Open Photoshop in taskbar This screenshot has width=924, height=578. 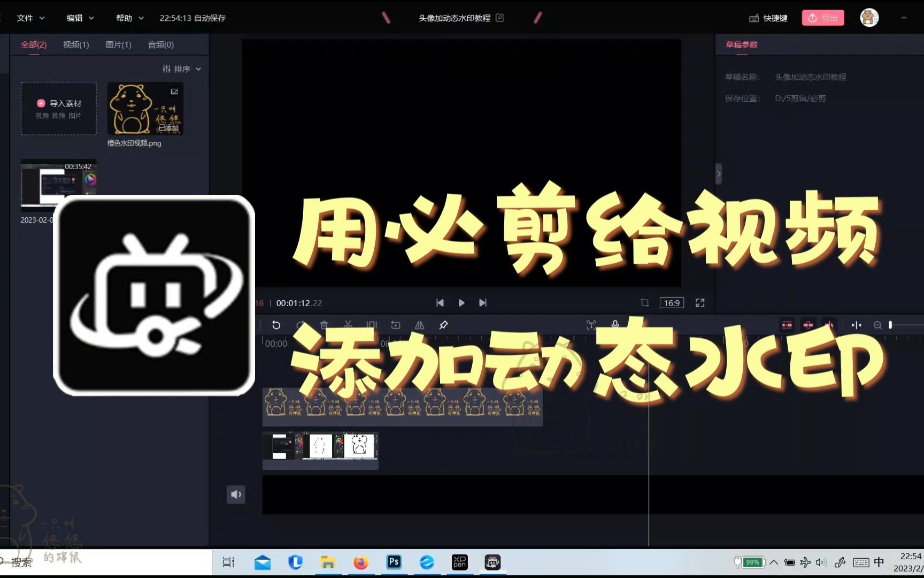(394, 562)
